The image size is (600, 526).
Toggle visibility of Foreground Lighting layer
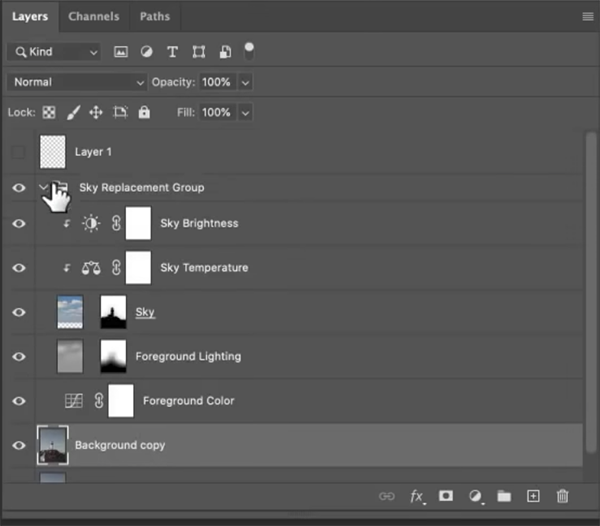(x=18, y=357)
